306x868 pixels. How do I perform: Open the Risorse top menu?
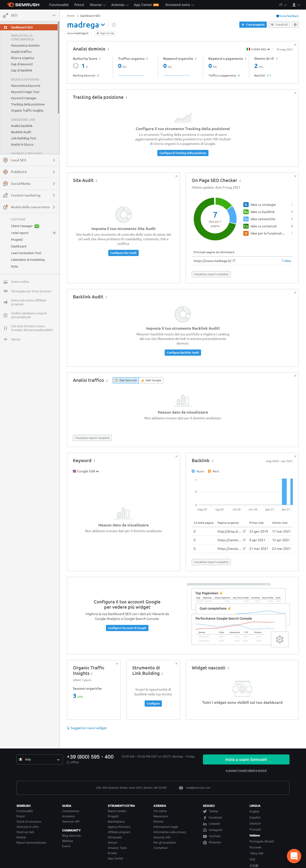click(x=98, y=5)
